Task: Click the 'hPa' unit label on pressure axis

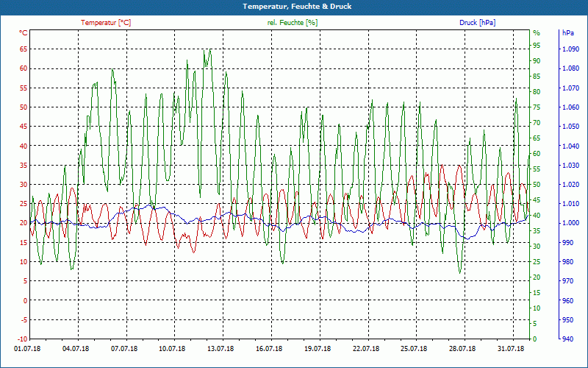Action: (x=568, y=33)
